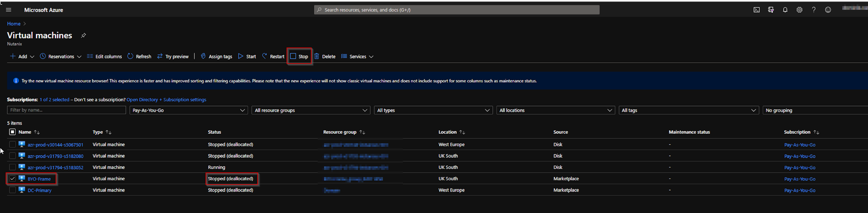Open the azr-prod-v30144-s5067501 VM link
This screenshot has height=213, width=868.
(55, 145)
